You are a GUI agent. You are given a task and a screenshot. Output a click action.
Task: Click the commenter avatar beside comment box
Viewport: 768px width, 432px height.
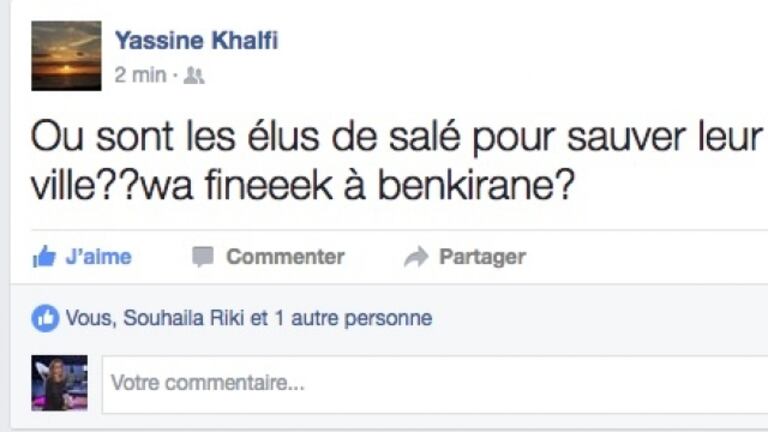(59, 383)
